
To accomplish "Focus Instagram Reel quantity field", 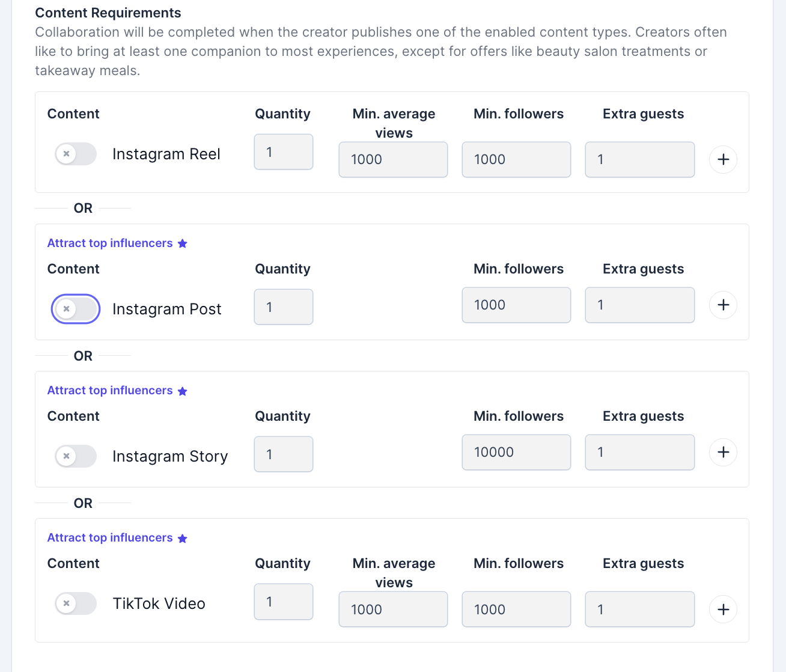I will coord(283,152).
